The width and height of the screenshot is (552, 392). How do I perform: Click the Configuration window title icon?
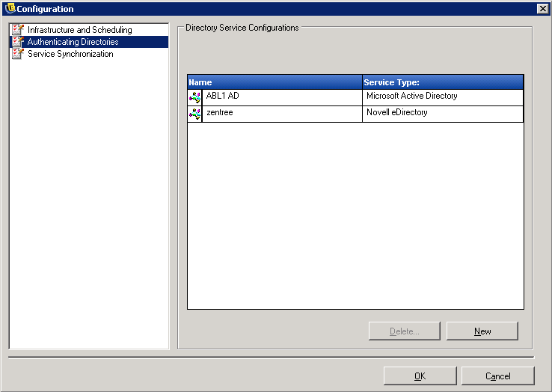click(x=10, y=8)
